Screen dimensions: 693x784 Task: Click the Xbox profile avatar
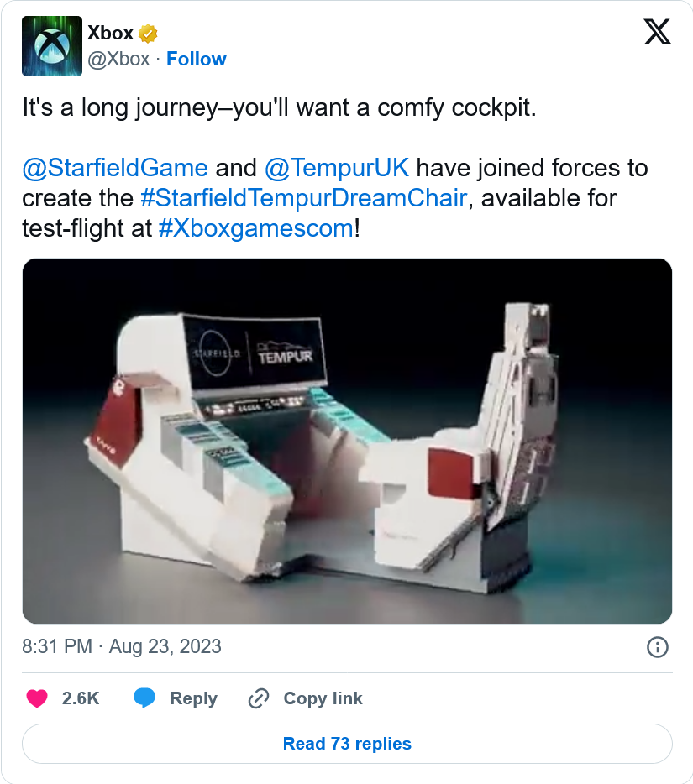[x=52, y=46]
